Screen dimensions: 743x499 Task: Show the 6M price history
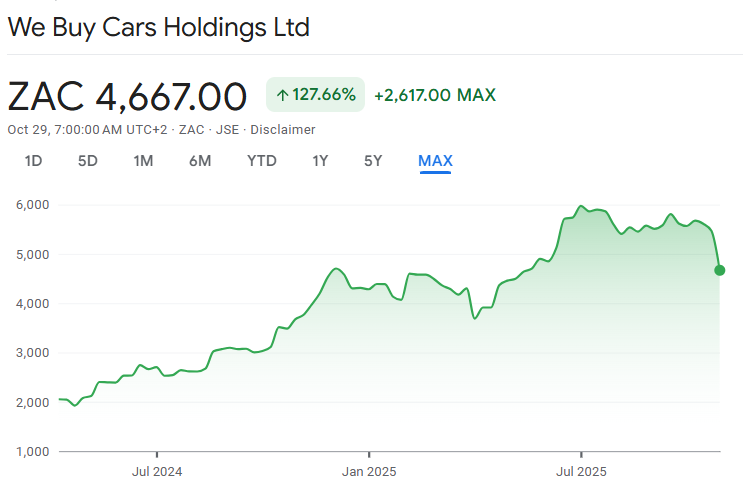click(x=200, y=161)
